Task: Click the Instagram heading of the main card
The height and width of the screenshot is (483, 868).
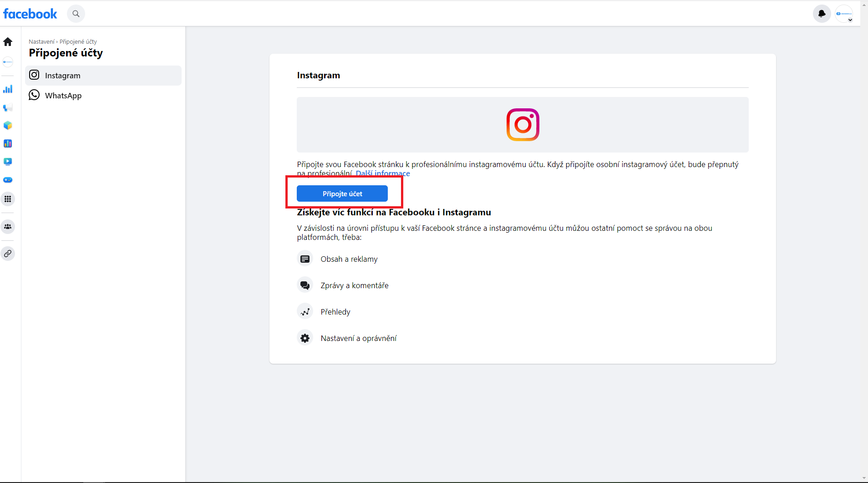Action: point(319,76)
